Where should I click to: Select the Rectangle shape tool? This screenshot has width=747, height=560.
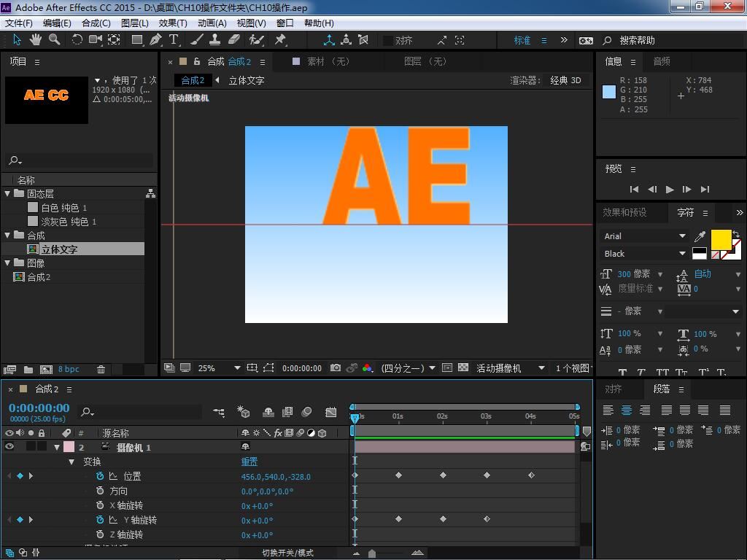click(x=137, y=40)
